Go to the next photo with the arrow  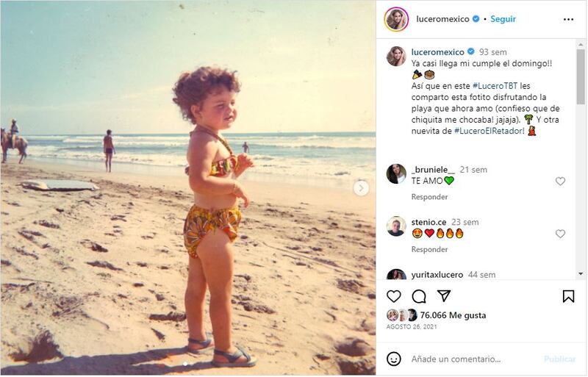[361, 188]
